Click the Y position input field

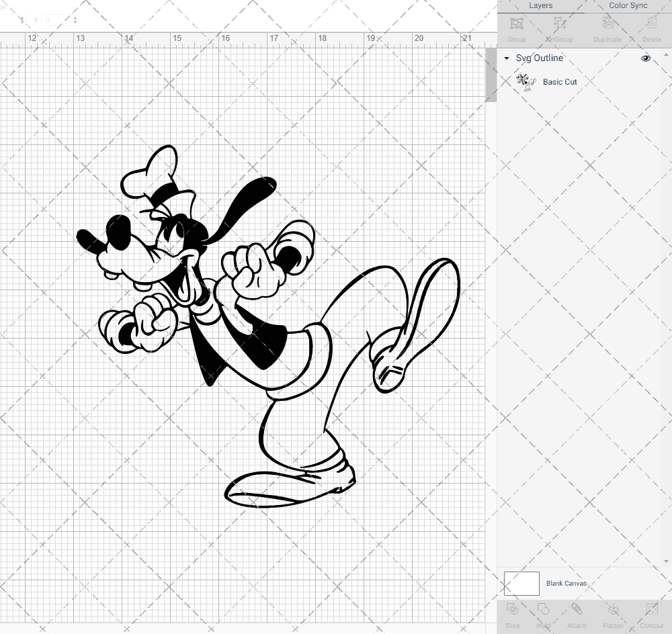click(56, 20)
